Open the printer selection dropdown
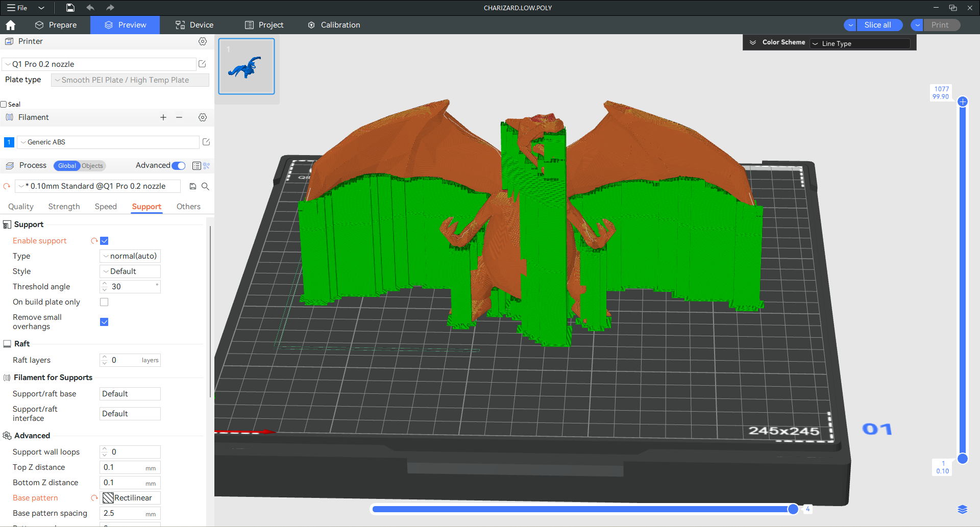The height and width of the screenshot is (527, 980). tap(99, 64)
